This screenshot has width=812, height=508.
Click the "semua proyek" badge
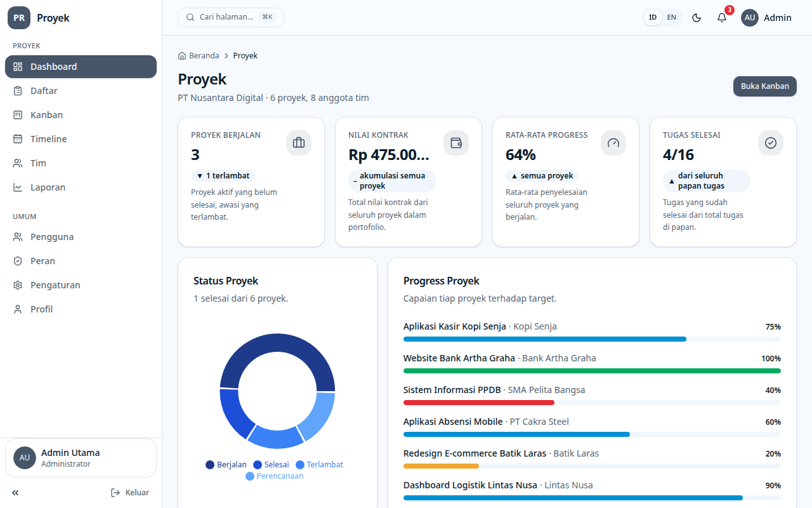(x=541, y=176)
